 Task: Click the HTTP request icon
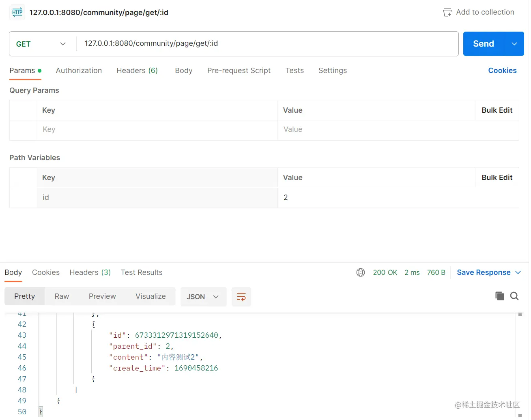pos(17,12)
